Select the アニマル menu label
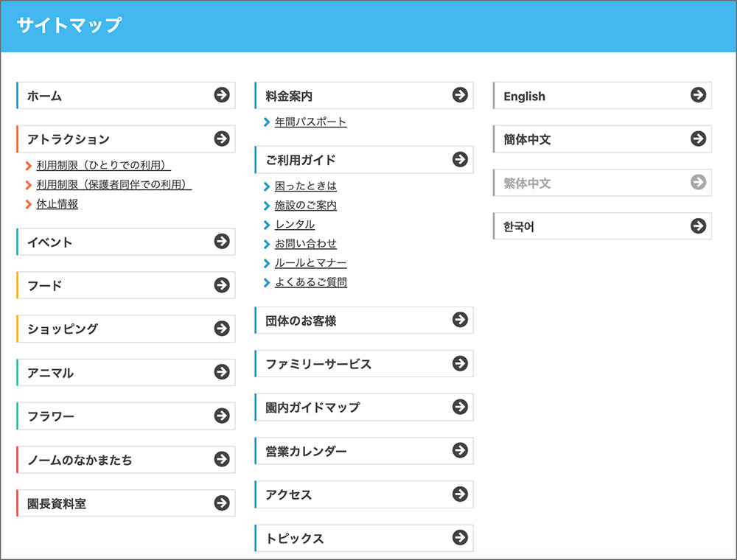737x560 pixels. (x=50, y=373)
